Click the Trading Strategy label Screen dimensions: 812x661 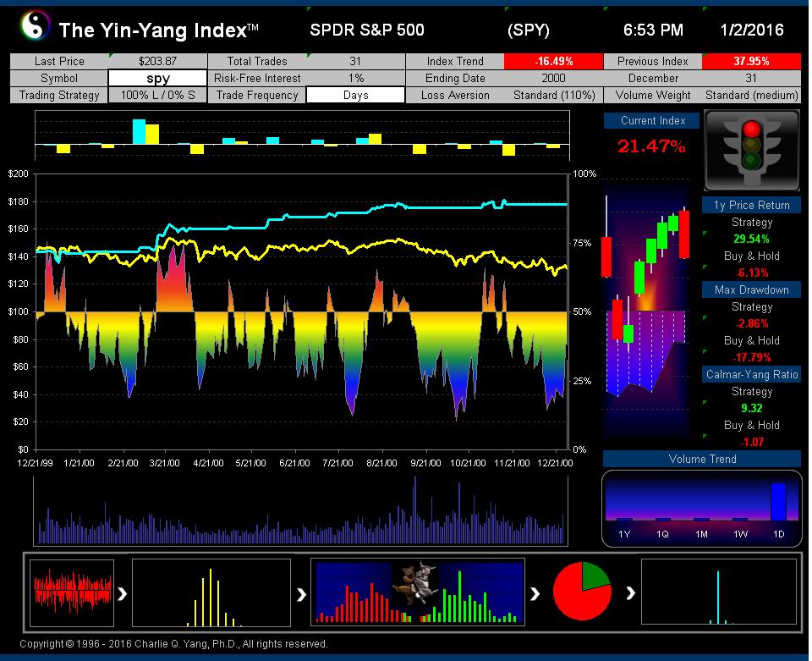(59, 96)
